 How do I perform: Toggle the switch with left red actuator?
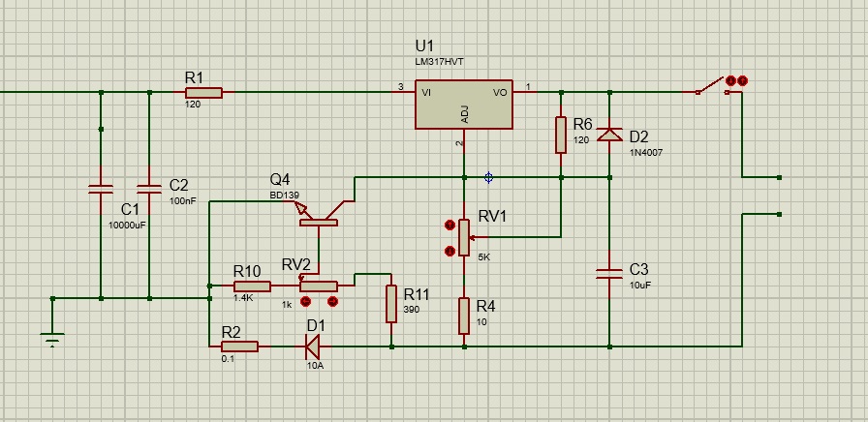731,81
